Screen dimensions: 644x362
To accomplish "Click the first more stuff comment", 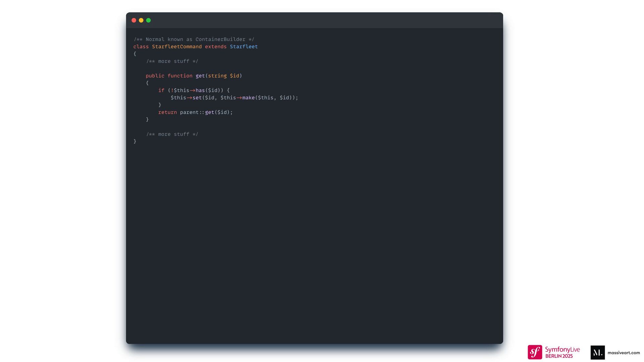I will 172,61.
